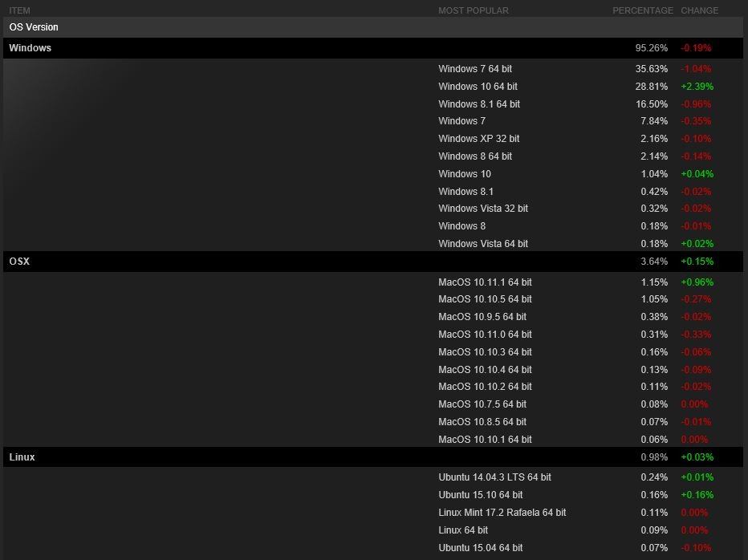Select the Windows XP 32 bit row
Screen dimensions: 748x560
(x=478, y=139)
